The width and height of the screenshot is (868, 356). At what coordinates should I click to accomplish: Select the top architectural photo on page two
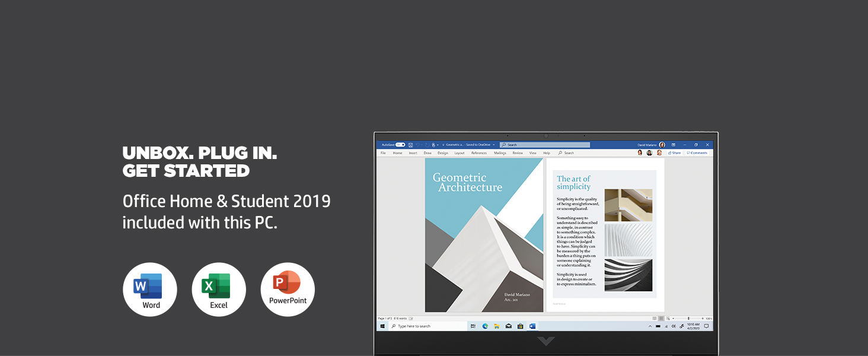pos(628,205)
